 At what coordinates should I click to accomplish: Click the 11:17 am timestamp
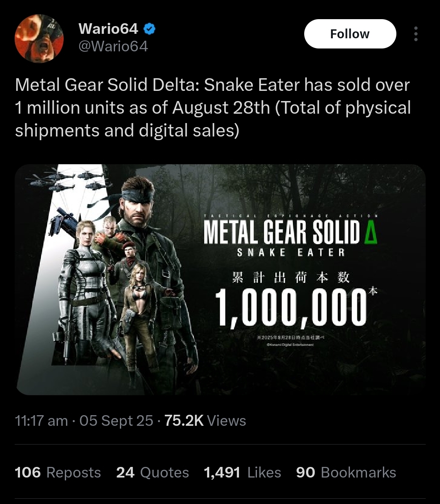41,420
